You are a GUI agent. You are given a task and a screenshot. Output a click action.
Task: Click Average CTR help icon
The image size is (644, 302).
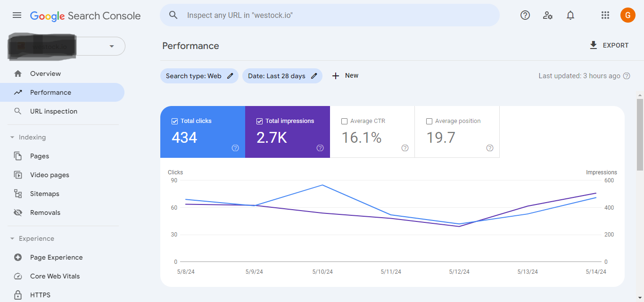405,148
